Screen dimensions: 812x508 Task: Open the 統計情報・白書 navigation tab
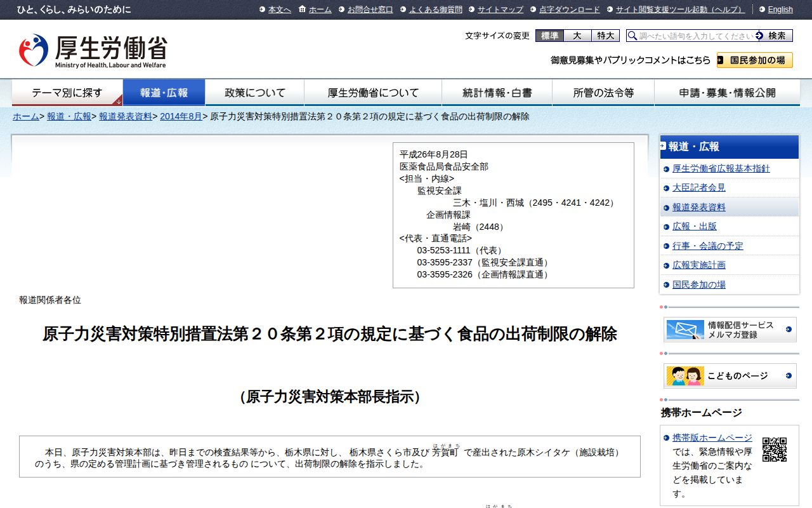pos(497,93)
